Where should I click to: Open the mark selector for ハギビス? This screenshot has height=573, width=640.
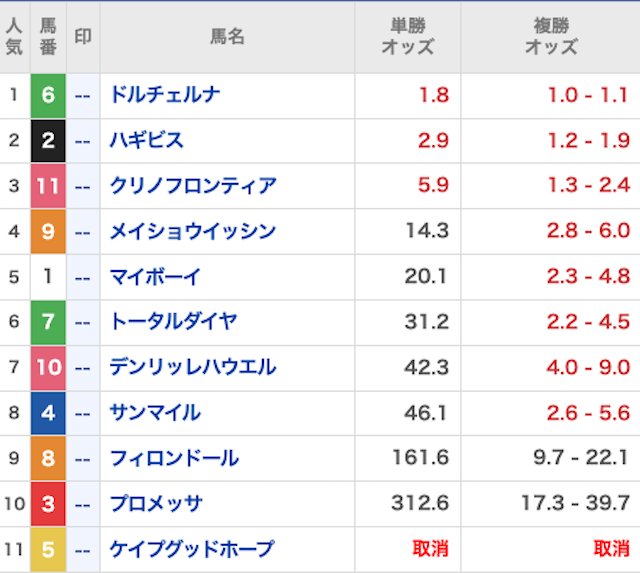[x=83, y=141]
